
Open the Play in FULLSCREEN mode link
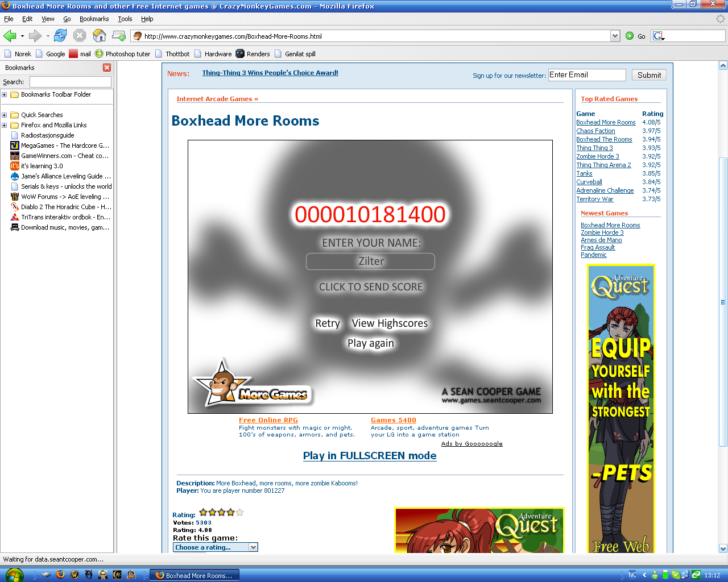[370, 456]
